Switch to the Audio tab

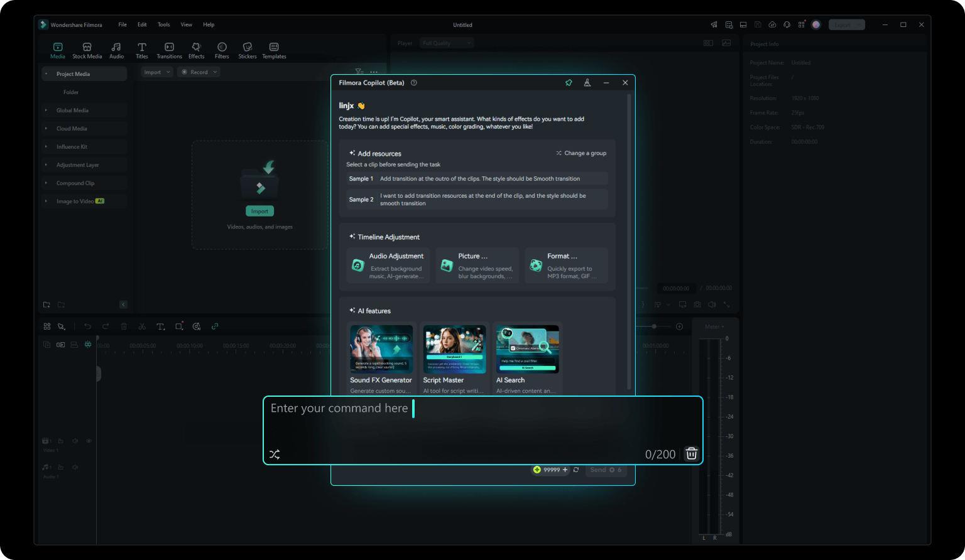[x=116, y=51]
